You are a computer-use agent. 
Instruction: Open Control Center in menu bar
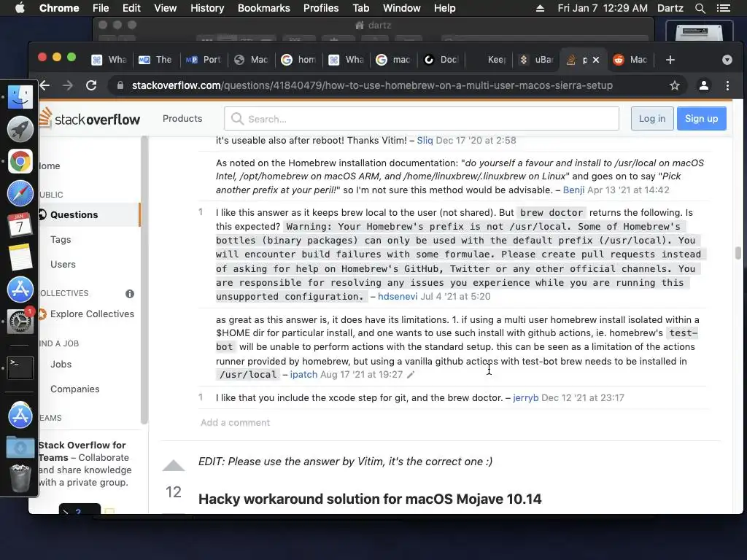[723, 8]
